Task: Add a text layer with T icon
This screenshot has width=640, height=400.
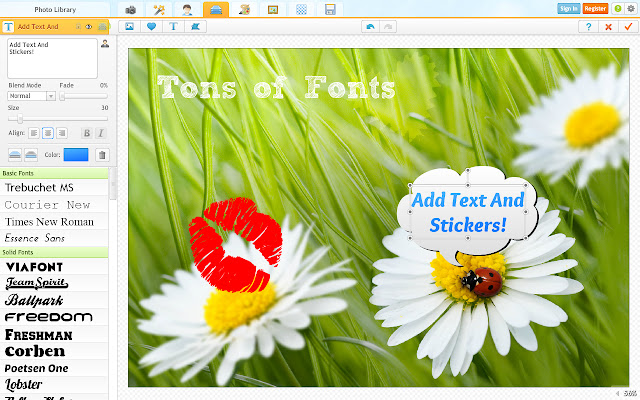Action: (x=173, y=27)
